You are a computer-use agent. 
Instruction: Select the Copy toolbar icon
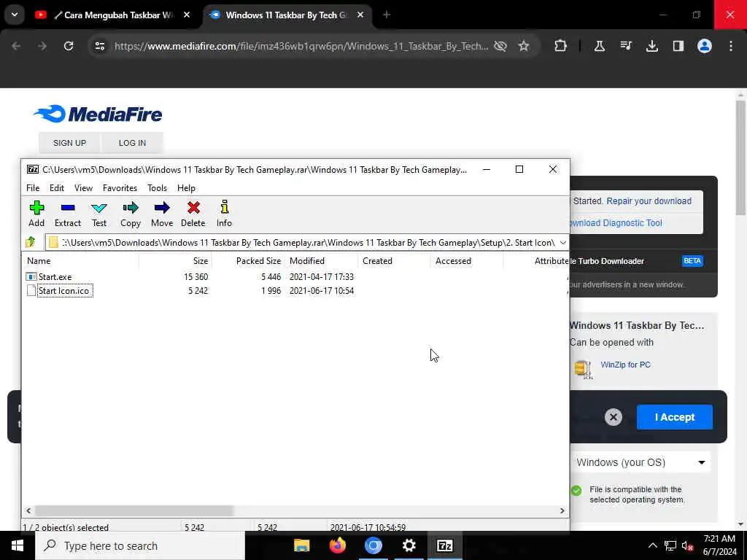130,214
